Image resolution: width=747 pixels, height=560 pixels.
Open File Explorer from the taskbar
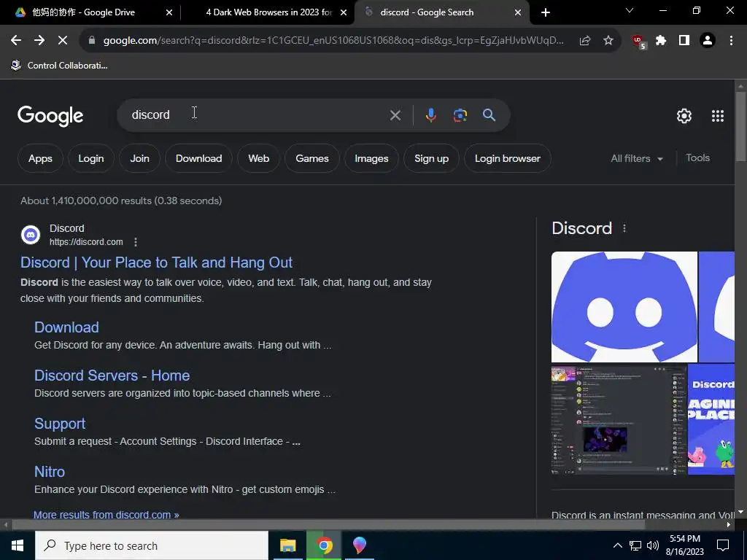(287, 545)
